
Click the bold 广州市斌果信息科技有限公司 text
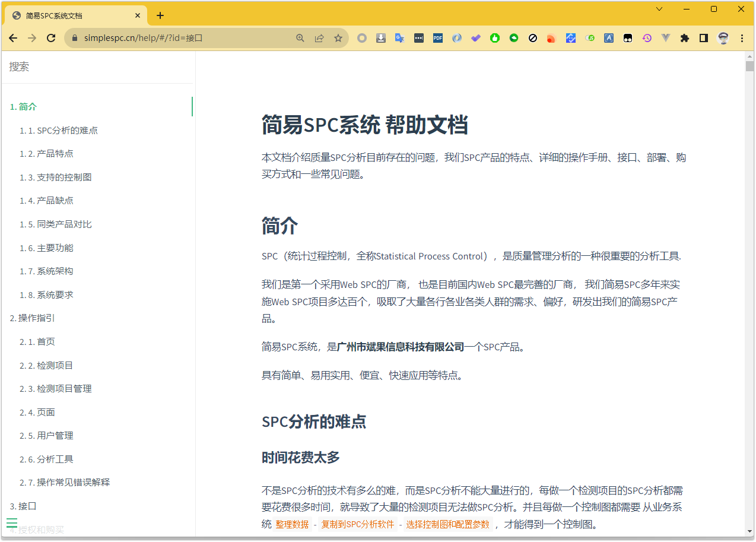point(401,347)
